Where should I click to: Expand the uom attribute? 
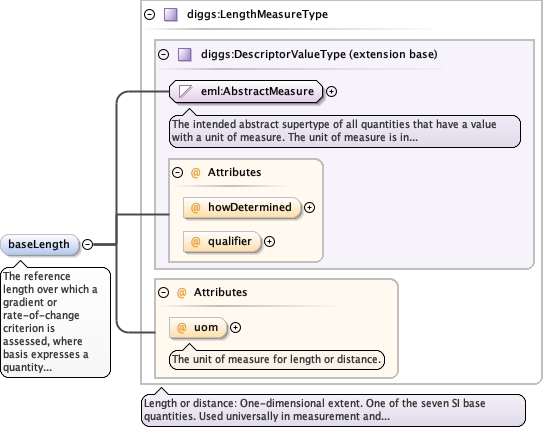click(x=236, y=328)
